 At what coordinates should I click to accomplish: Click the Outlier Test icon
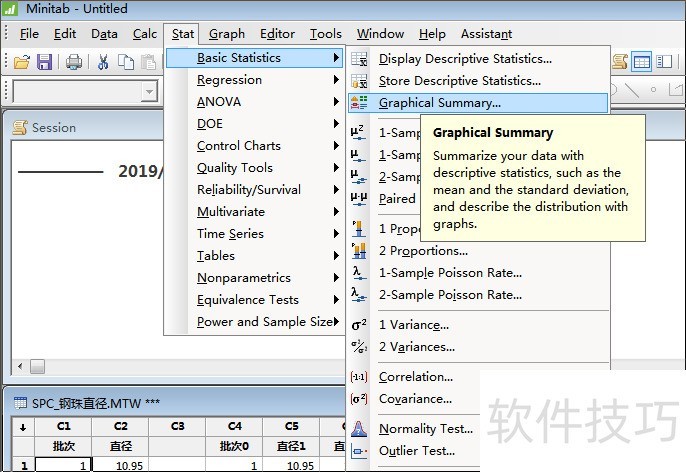point(359,451)
